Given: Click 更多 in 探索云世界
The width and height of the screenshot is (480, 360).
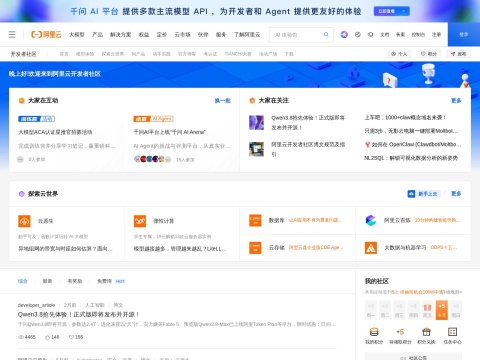Looking at the screenshot, I should (x=456, y=194).
